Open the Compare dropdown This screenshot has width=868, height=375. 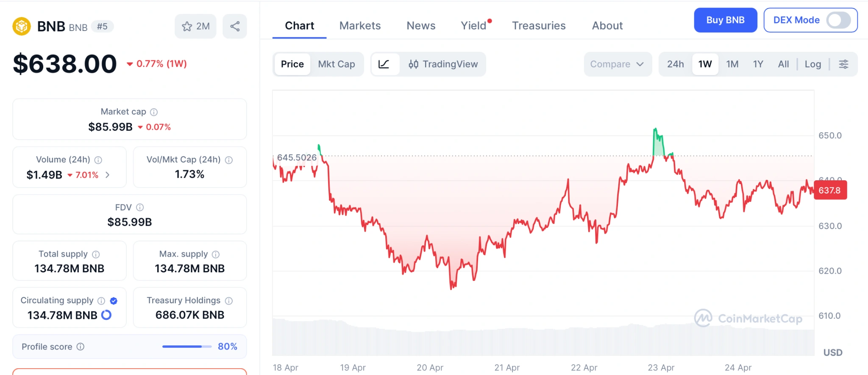click(617, 64)
